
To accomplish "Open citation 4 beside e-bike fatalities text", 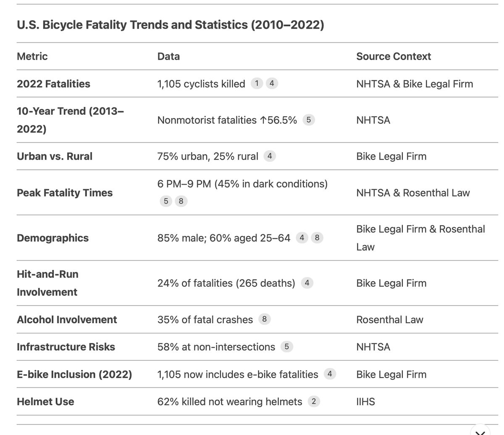I will click(330, 374).
